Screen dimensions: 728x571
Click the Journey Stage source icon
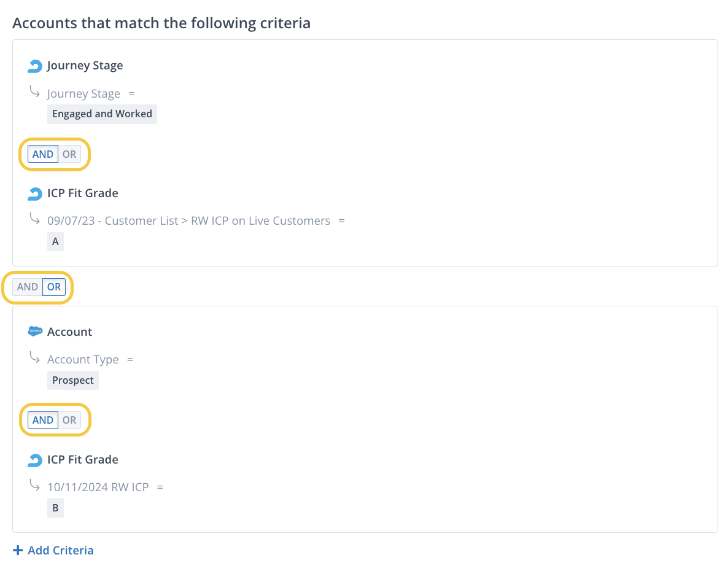pos(35,66)
